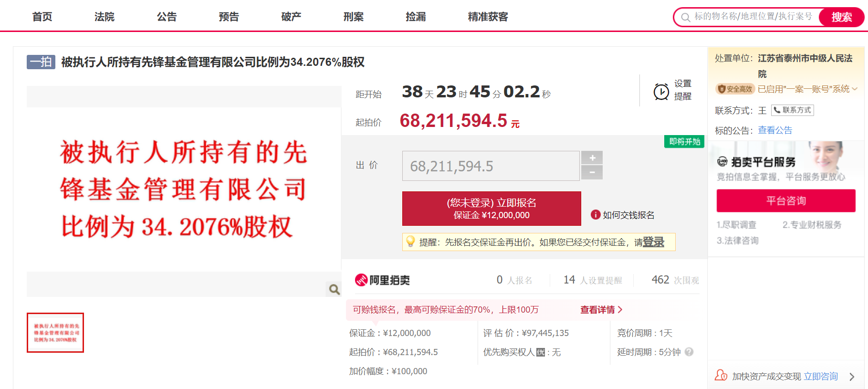Click the red info icon for 如何交钱报名
The height and width of the screenshot is (389, 868).
click(x=595, y=215)
